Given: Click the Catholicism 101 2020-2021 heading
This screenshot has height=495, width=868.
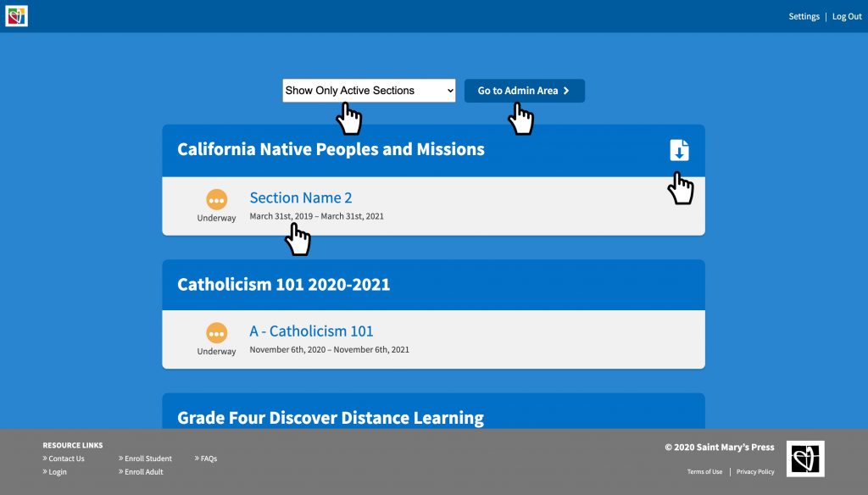Looking at the screenshot, I should (283, 285).
